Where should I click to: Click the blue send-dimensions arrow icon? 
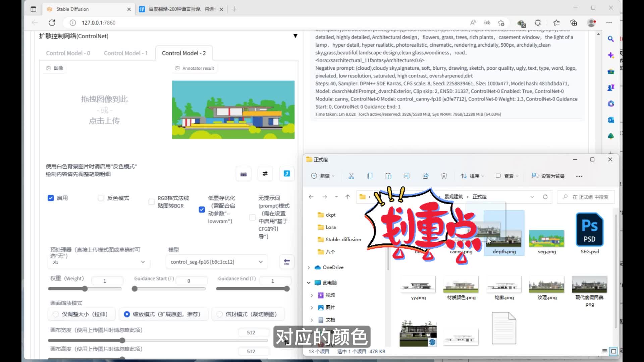(x=287, y=174)
